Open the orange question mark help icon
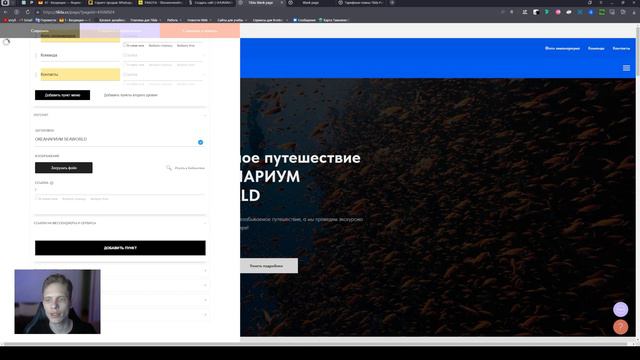Viewport: 640px width, 360px height. click(620, 327)
